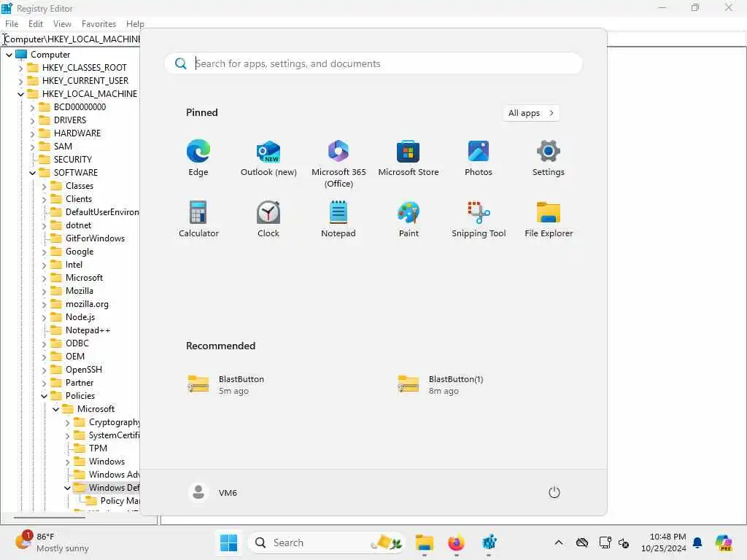The height and width of the screenshot is (560, 747).
Task: Show hidden tray icons chevron
Action: tap(559, 542)
